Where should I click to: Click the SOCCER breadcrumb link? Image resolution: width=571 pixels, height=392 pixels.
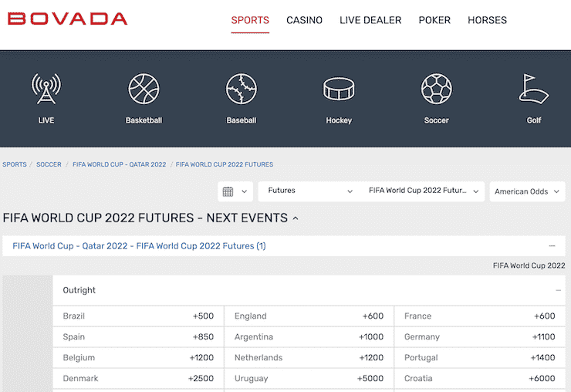49,164
